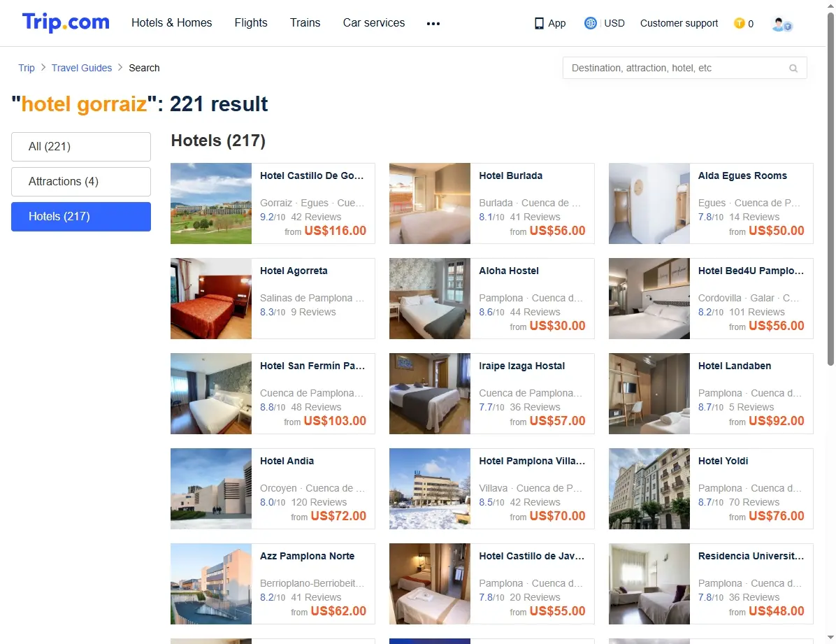Click the search magnifier icon

[793, 69]
